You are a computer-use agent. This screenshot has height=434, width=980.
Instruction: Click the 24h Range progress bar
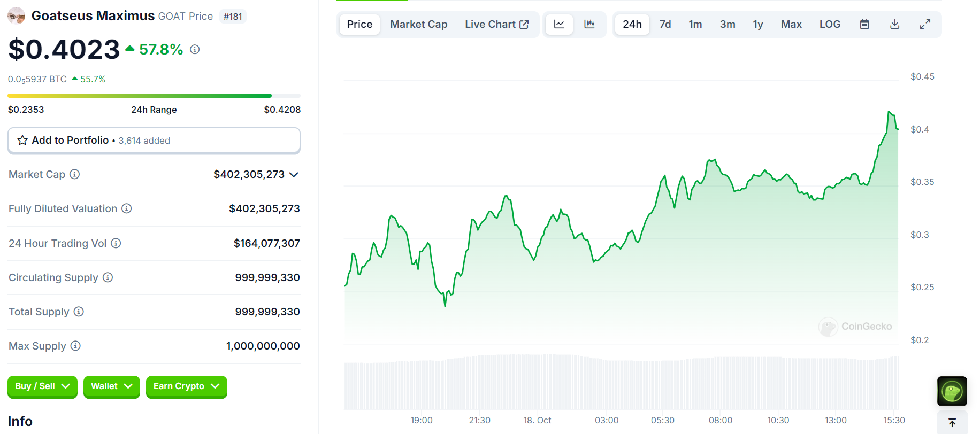point(154,96)
